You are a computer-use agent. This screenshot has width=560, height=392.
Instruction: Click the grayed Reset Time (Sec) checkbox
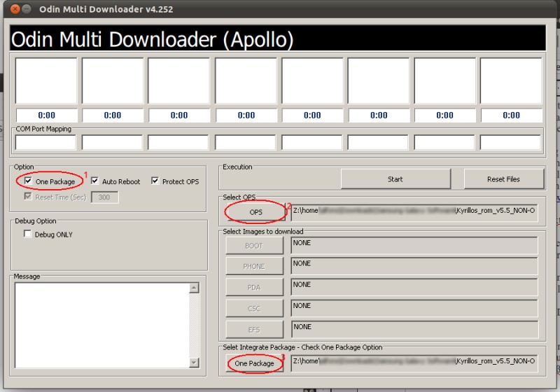(x=28, y=197)
